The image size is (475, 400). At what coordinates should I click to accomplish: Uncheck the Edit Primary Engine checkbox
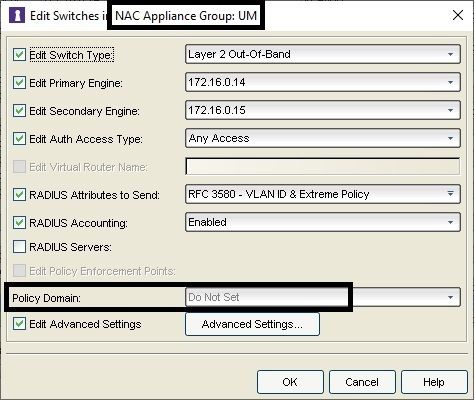click(x=19, y=83)
